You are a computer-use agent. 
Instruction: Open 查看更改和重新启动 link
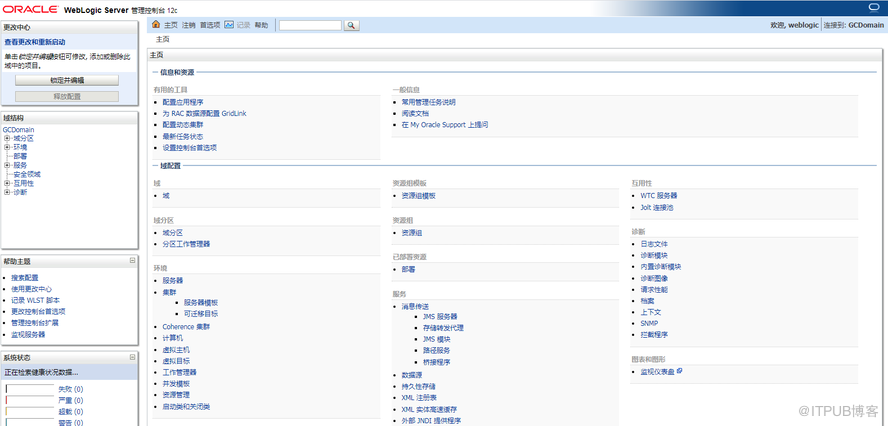(35, 42)
